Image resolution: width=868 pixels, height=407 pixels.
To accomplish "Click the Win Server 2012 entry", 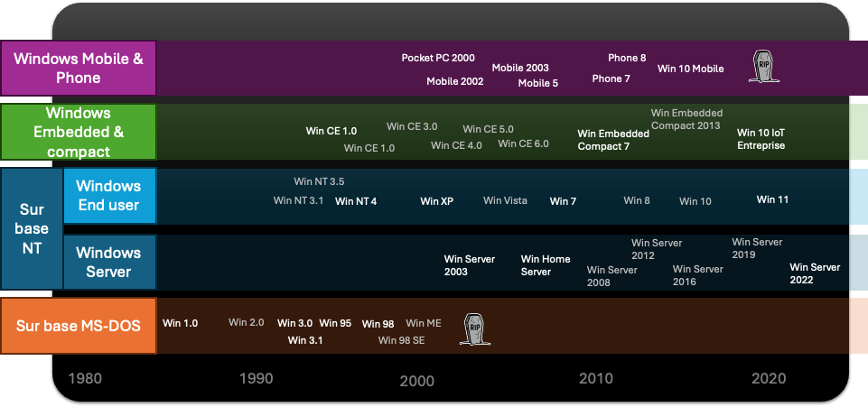I will tap(657, 249).
